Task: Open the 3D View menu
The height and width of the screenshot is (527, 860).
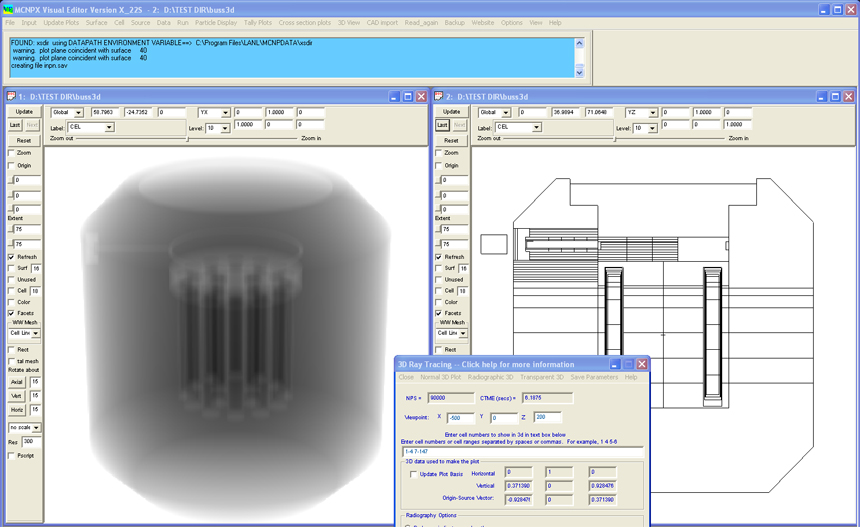Action: [349, 22]
